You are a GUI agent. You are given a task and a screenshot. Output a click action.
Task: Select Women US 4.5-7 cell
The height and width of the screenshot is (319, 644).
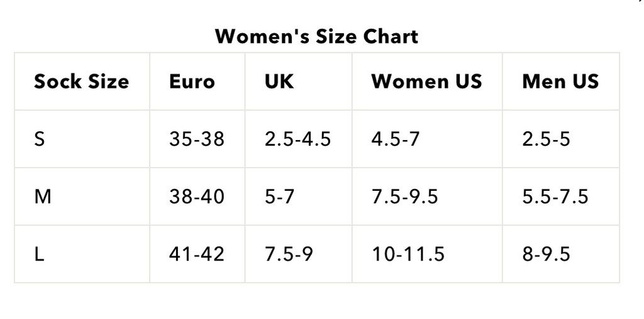coord(395,139)
